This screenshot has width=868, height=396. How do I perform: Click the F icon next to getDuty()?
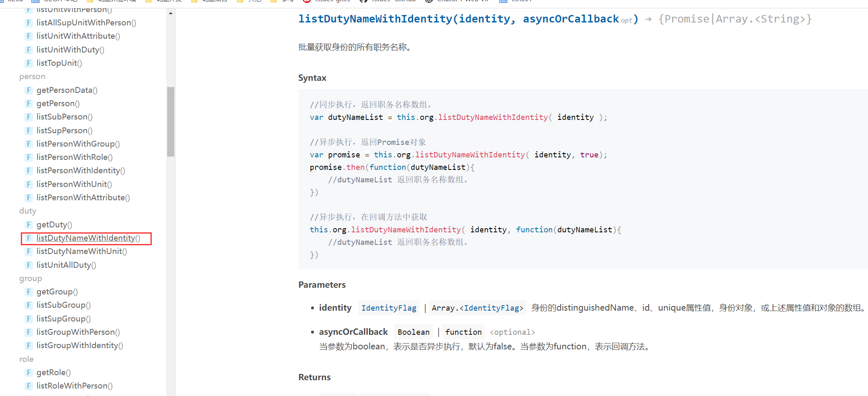click(x=29, y=225)
